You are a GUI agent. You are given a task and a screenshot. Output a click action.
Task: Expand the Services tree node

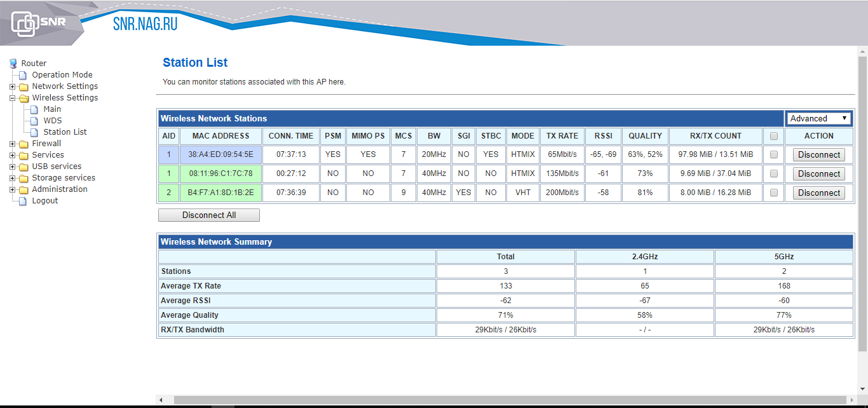tap(12, 155)
